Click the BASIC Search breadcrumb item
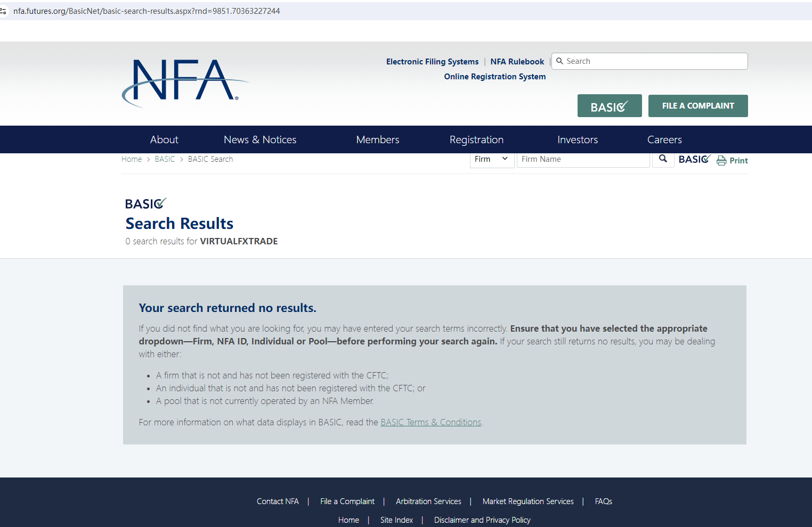Image resolution: width=812 pixels, height=527 pixels. coord(210,159)
